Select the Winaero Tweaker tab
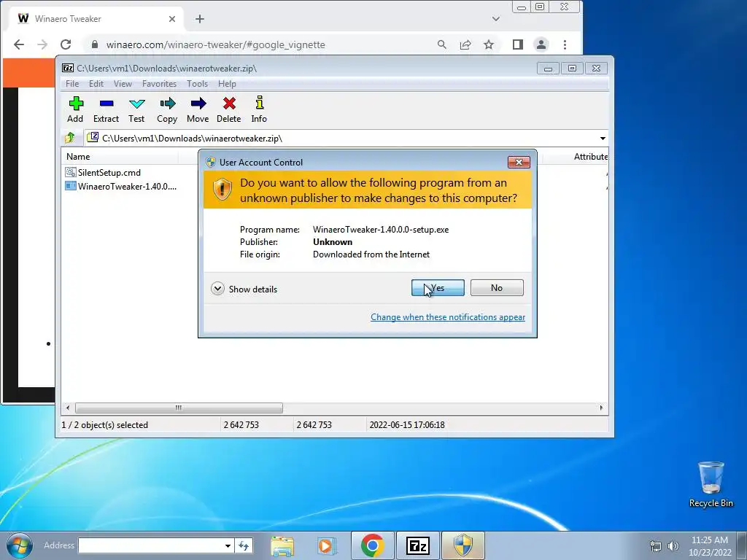The width and height of the screenshot is (747, 560). coord(96,19)
